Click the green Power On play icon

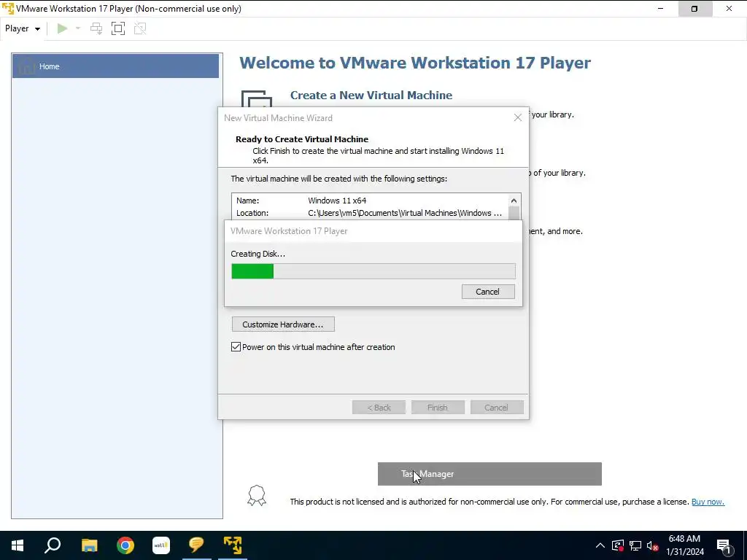click(62, 28)
